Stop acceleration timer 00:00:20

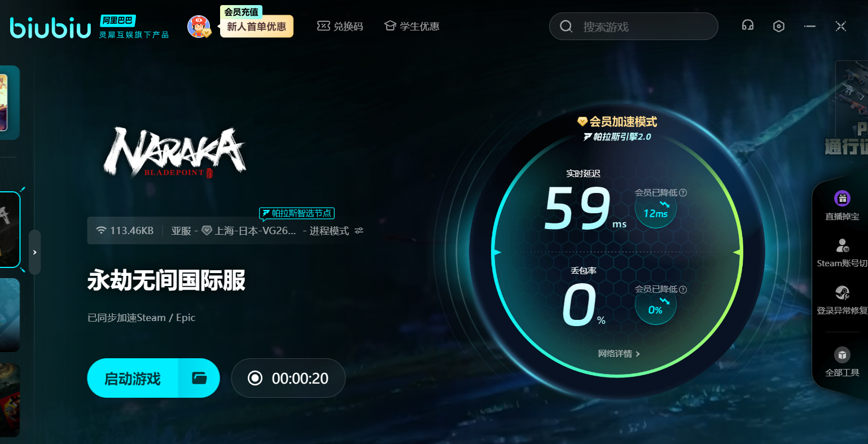[x=288, y=378]
